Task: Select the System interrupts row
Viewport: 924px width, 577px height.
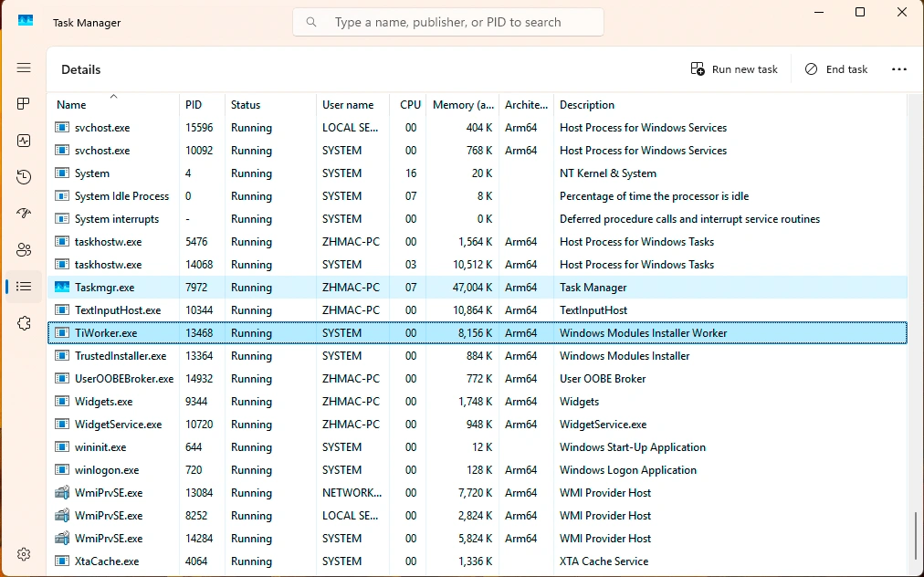Action: click(x=478, y=219)
